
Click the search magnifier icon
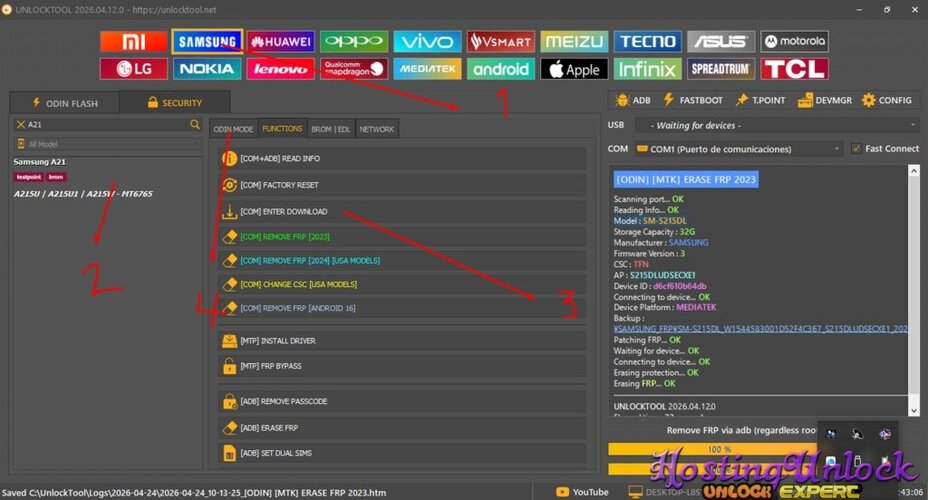click(x=195, y=124)
